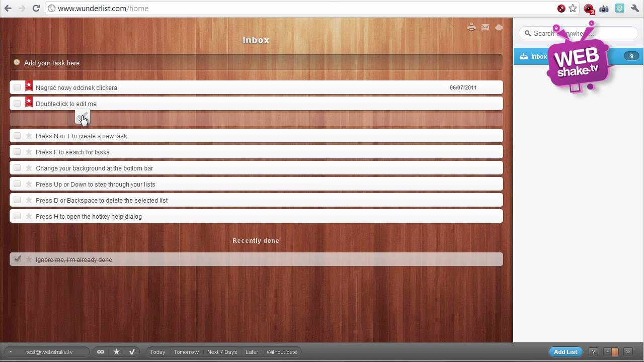Check off Press F to search task

click(x=17, y=151)
